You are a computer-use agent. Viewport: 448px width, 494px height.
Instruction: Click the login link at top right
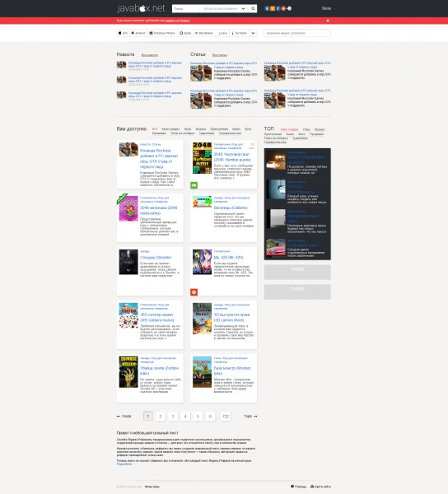coord(326,8)
